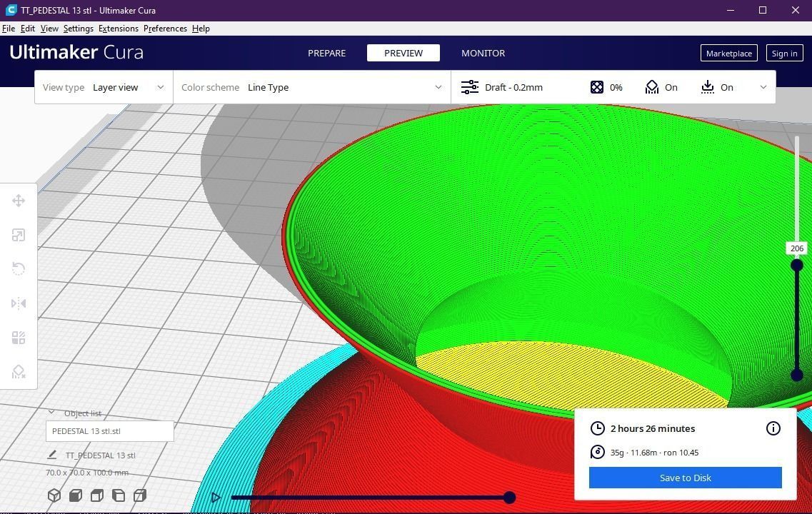This screenshot has height=514, width=812.
Task: Switch to the PREPARE stage
Action: coord(327,53)
